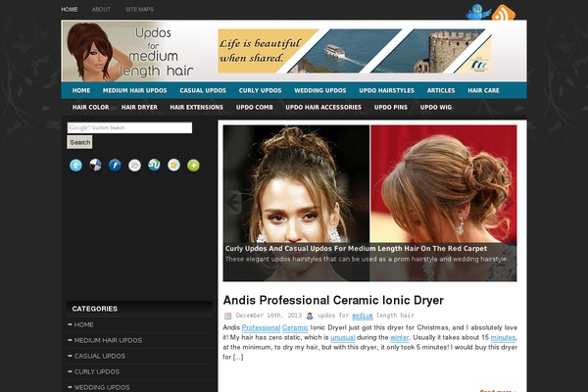
Task: Open the SITE MAPS link
Action: [139, 10]
